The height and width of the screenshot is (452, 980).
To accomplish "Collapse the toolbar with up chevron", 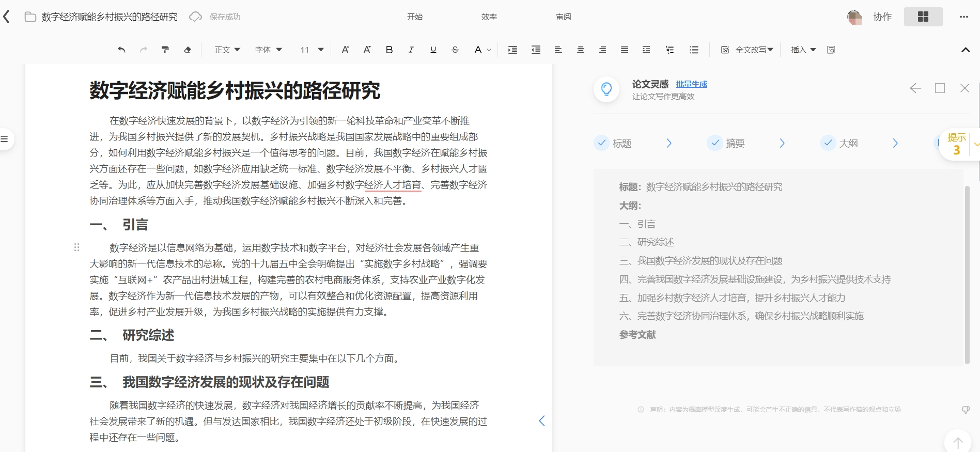I will (x=966, y=50).
